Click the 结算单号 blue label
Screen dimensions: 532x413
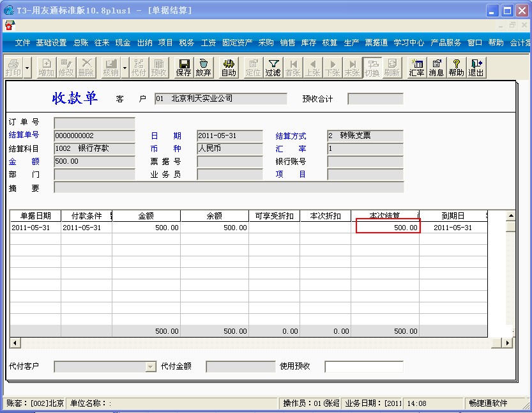(x=24, y=135)
